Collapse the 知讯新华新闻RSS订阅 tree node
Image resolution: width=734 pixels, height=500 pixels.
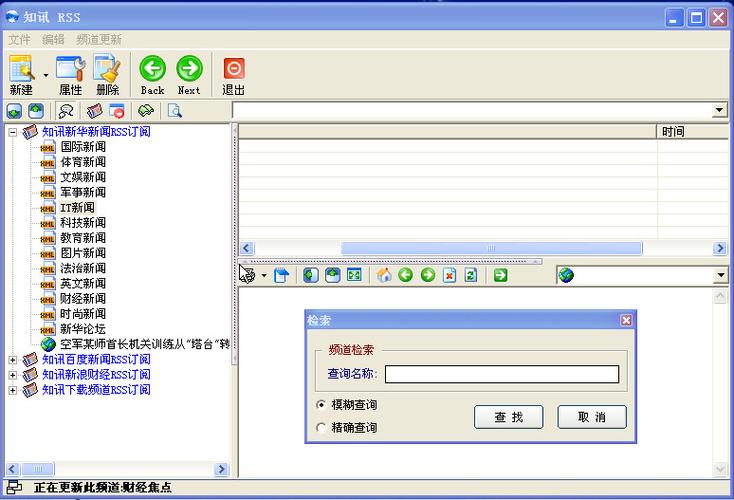pyautogui.click(x=13, y=132)
